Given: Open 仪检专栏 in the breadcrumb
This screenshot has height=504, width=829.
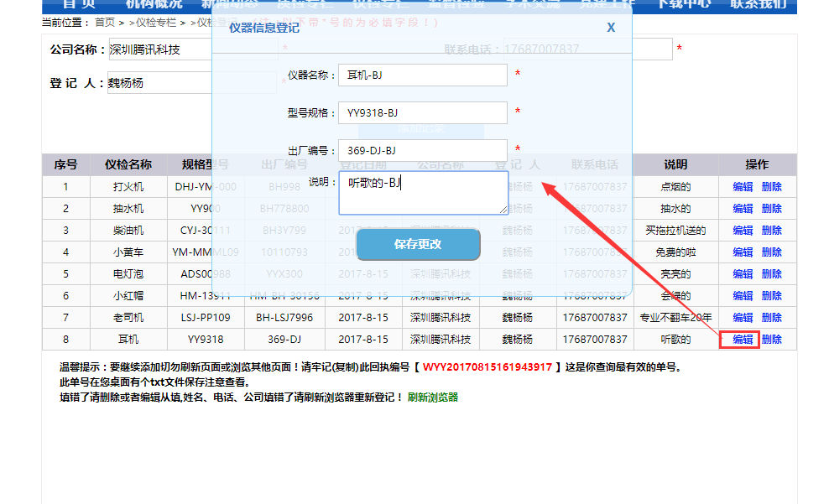Looking at the screenshot, I should tap(156, 23).
